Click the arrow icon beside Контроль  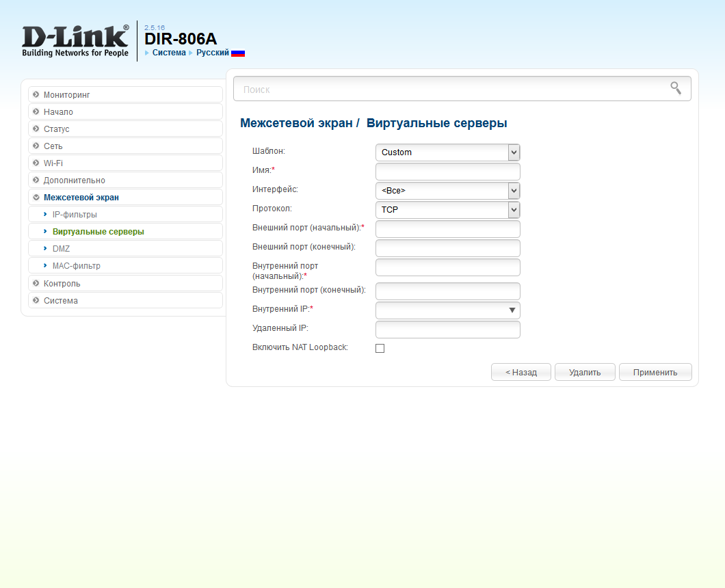(36, 283)
